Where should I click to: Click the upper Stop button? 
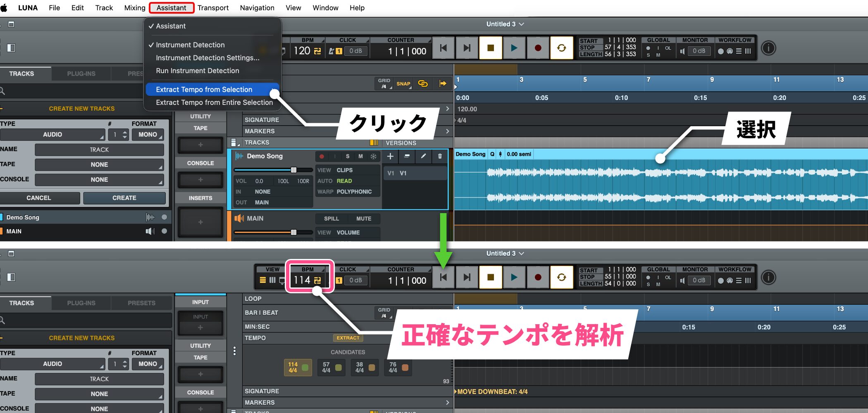[491, 48]
